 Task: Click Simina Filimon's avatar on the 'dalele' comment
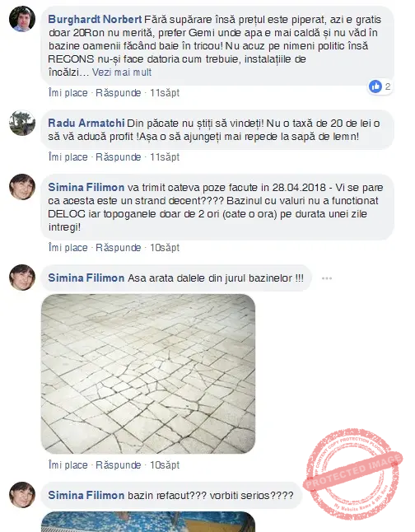22,278
